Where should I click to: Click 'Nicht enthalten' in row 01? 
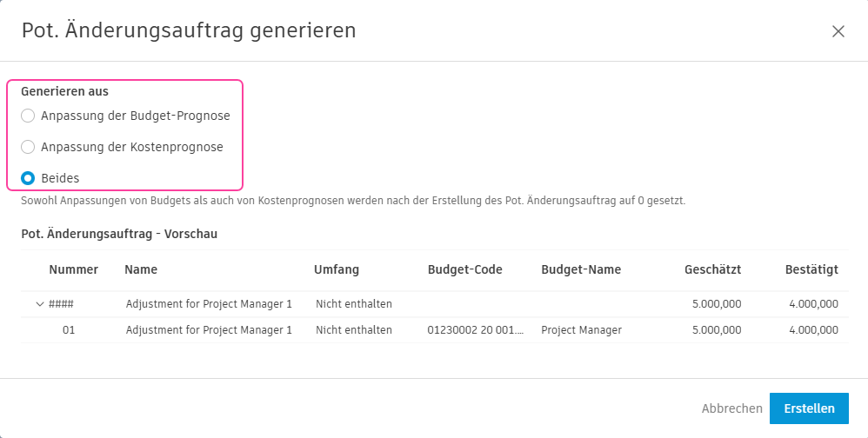353,330
